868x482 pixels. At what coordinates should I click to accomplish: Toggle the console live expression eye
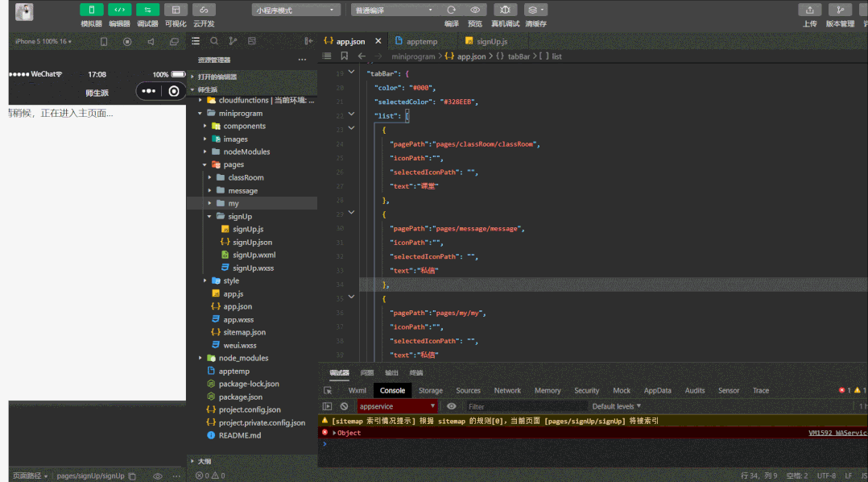[451, 406]
